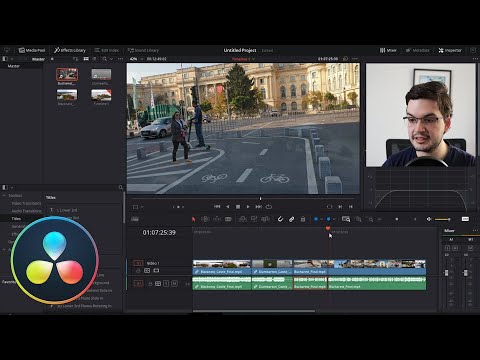The image size is (480, 360).
Task: Select the third Bucharest_Final audio clip outlined in red
Action: (310, 283)
